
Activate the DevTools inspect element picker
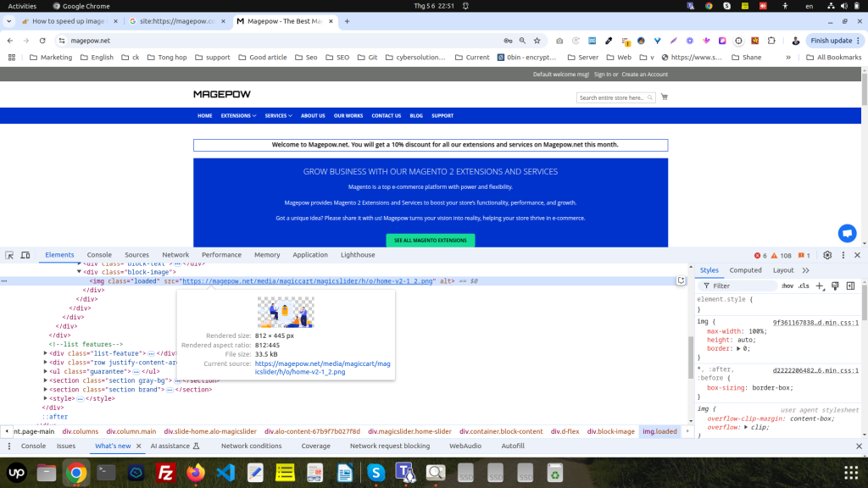point(9,255)
